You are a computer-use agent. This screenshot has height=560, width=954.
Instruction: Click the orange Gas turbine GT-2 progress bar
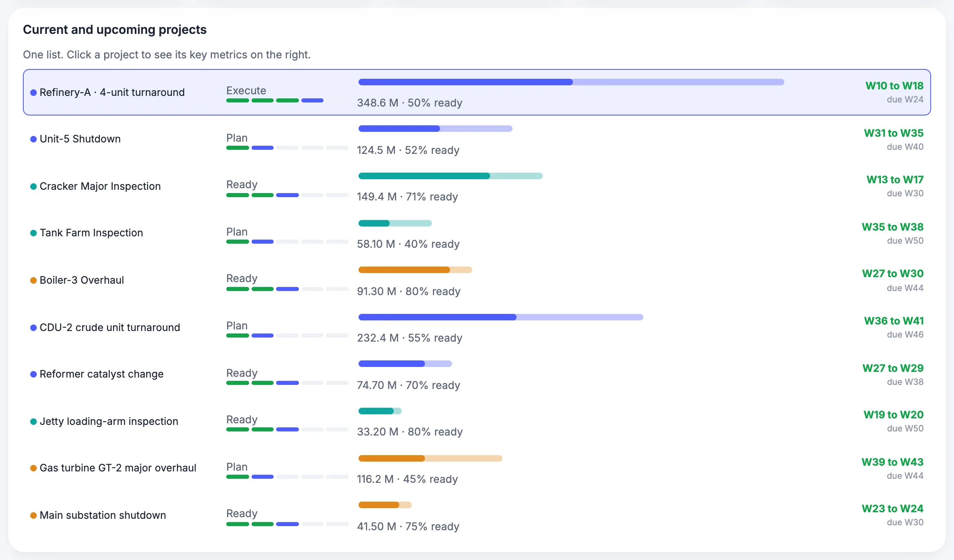click(430, 458)
